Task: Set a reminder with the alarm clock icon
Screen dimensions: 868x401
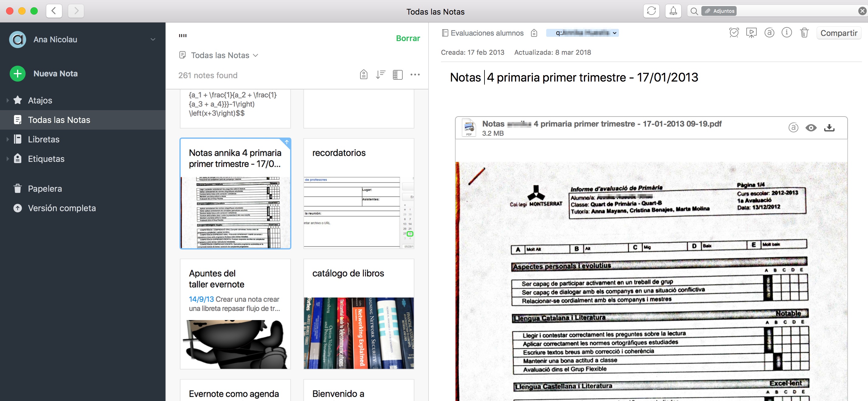Action: pyautogui.click(x=734, y=33)
